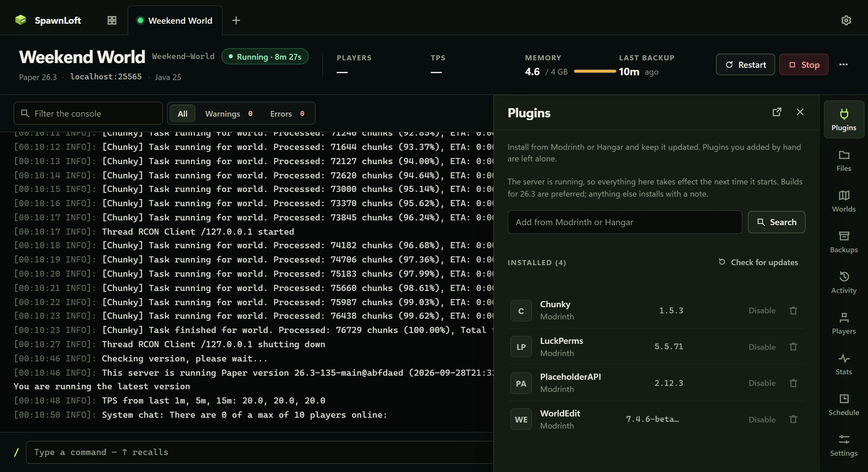
Task: Focus the console command input
Action: [x=260, y=452]
